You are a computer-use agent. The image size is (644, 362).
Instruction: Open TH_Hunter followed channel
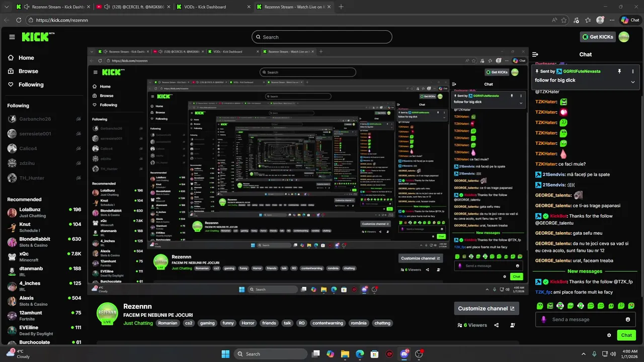(x=44, y=178)
